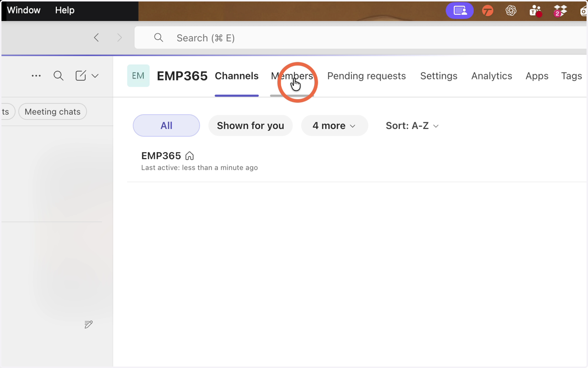Open the Analytics tab
588x368 pixels.
[491, 76]
